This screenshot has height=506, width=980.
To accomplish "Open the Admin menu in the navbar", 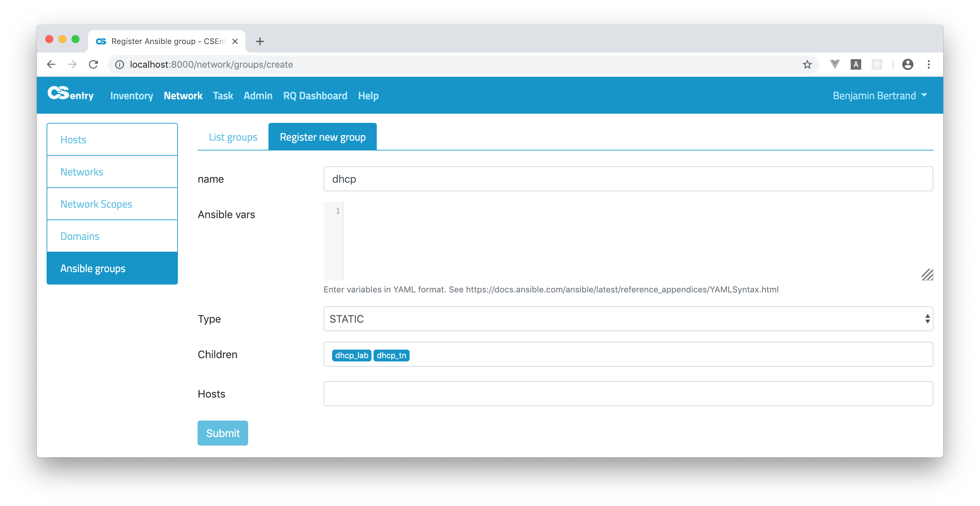I will pos(258,96).
